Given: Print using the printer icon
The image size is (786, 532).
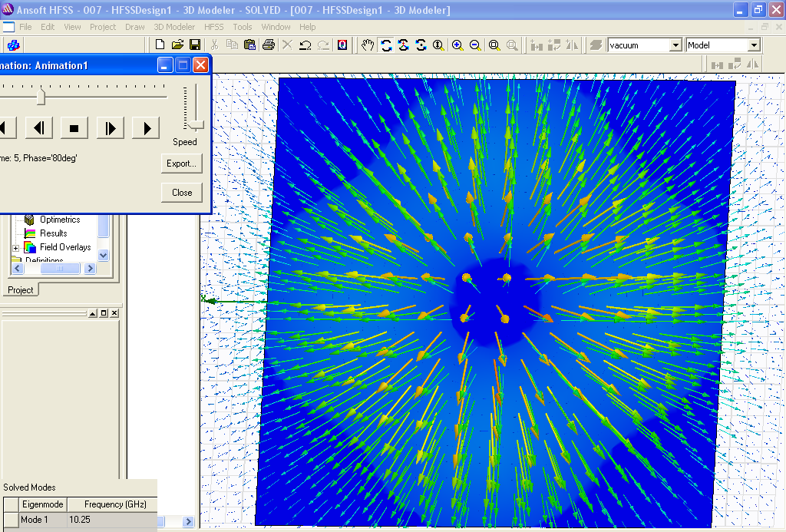Looking at the screenshot, I should [269, 45].
